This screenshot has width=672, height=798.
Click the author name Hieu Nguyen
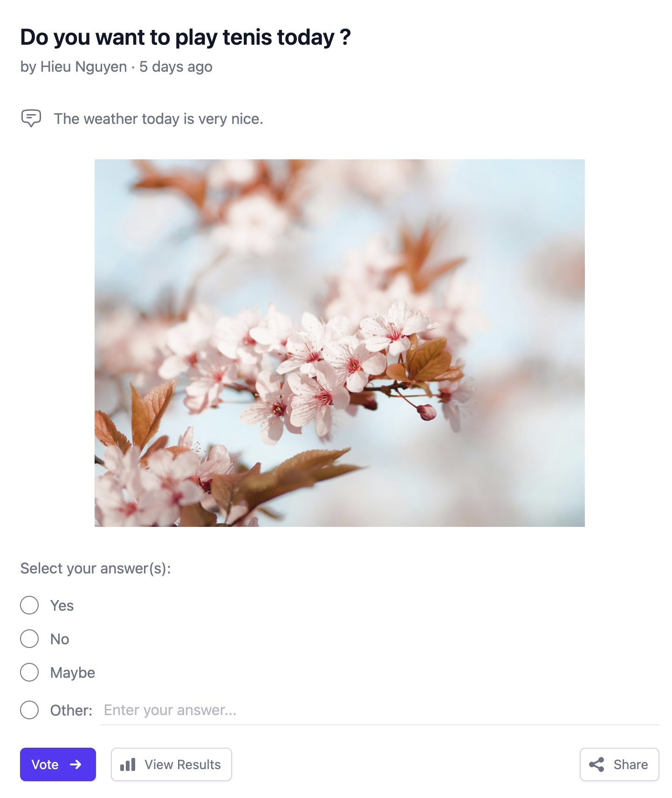tap(84, 67)
